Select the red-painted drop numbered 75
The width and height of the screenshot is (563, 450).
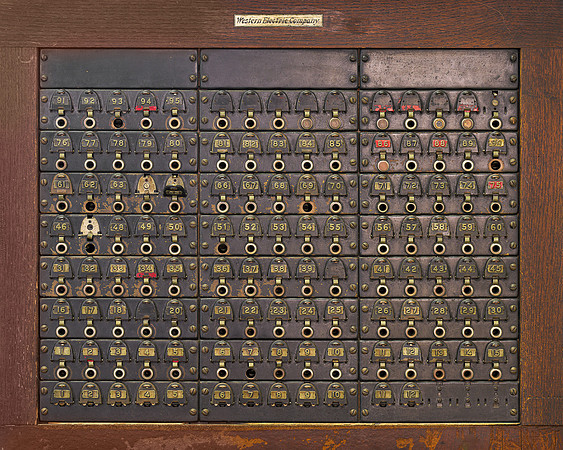495,185
